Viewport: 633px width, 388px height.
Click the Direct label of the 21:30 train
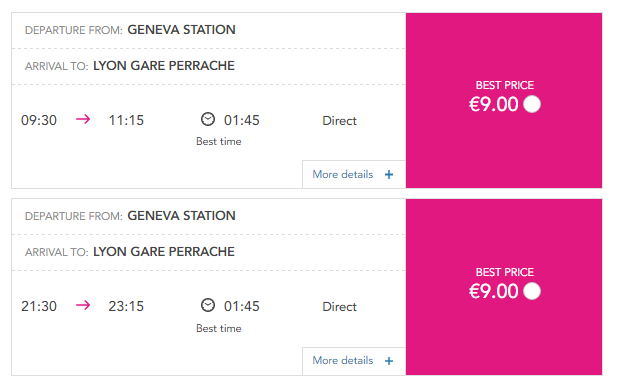tap(340, 307)
